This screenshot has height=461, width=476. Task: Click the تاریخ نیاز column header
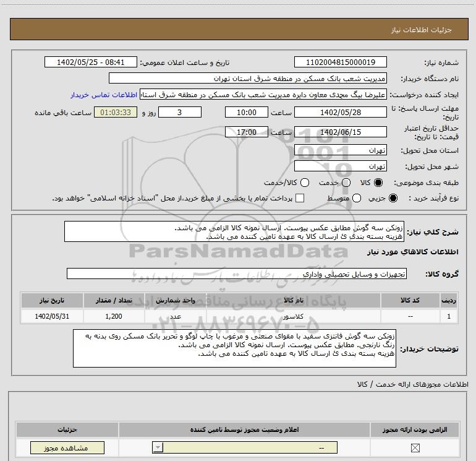pos(52,300)
